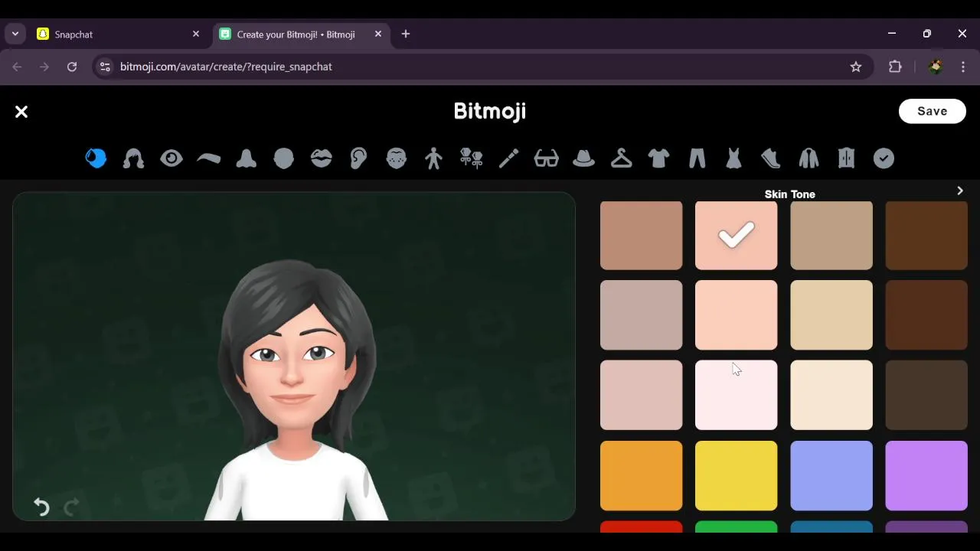View site information for bitmoji.com
The height and width of the screenshot is (551, 980).
105,67
